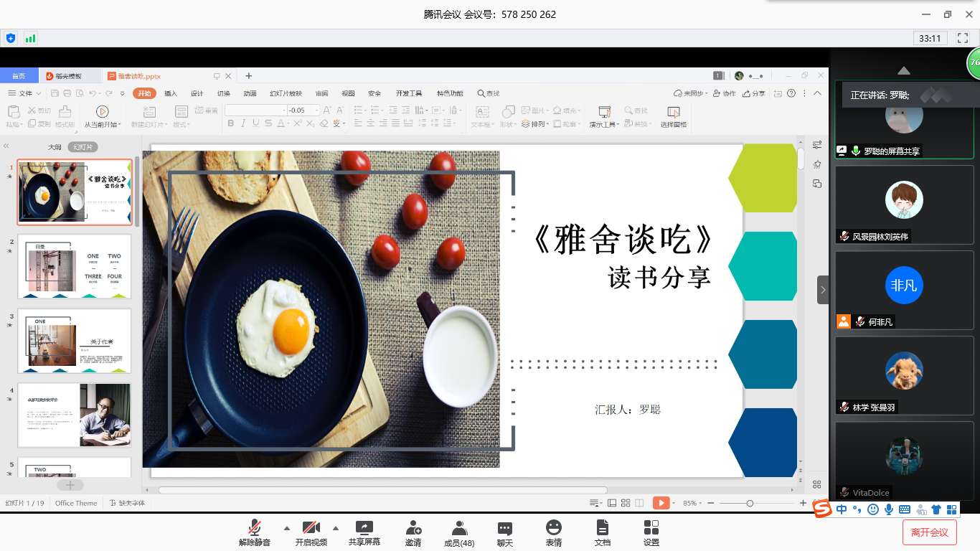Open meeting Settings (设置)
The width and height of the screenshot is (980, 551).
point(651,533)
